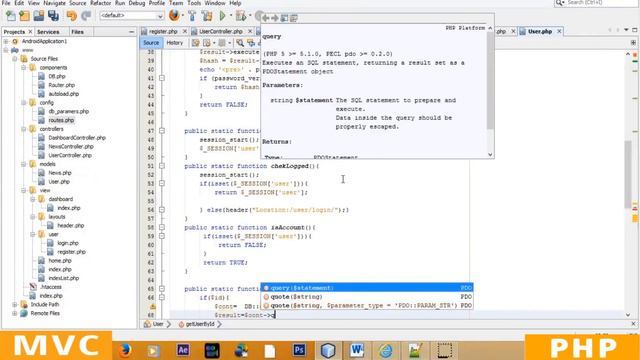The image size is (640, 360).
Task: Collapse the view folder node
Action: point(24,190)
